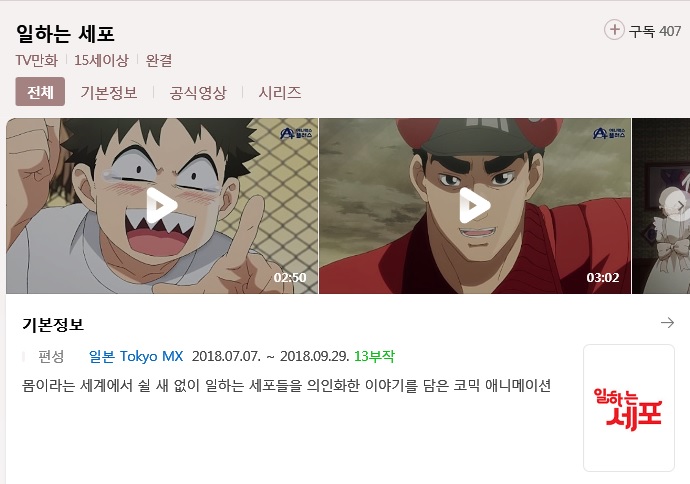Click the 일하는 세포 page title
This screenshot has height=484, width=690.
tap(65, 33)
